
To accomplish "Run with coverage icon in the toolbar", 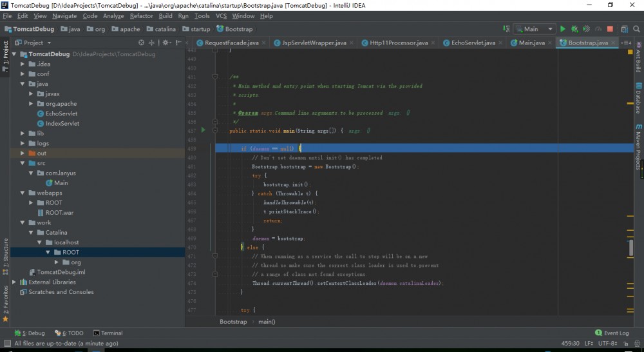I will [x=587, y=29].
